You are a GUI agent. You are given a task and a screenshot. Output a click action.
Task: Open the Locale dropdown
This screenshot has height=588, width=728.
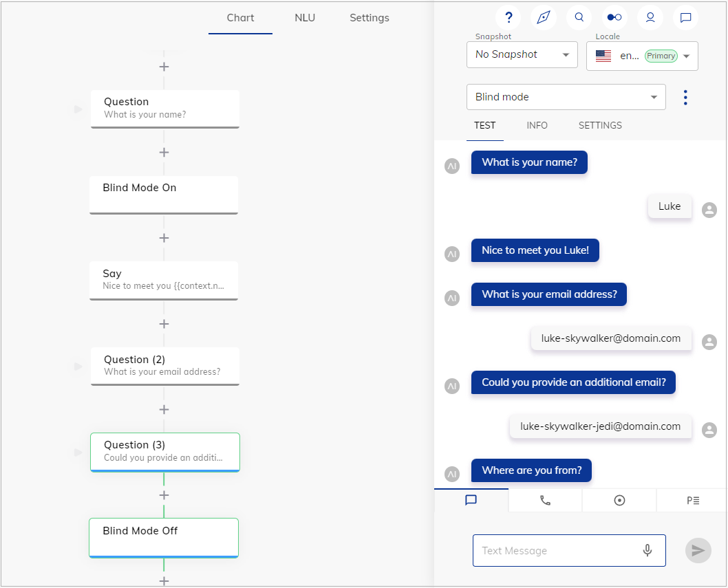[x=642, y=56]
